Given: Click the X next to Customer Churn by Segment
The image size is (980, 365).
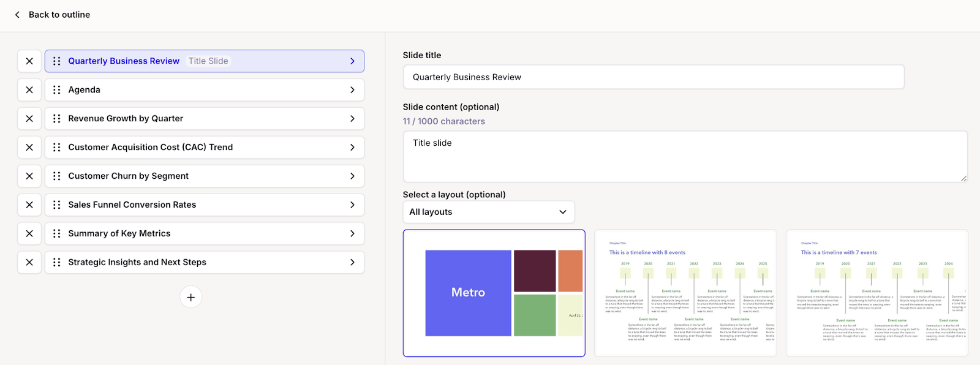Looking at the screenshot, I should pyautogui.click(x=29, y=176).
